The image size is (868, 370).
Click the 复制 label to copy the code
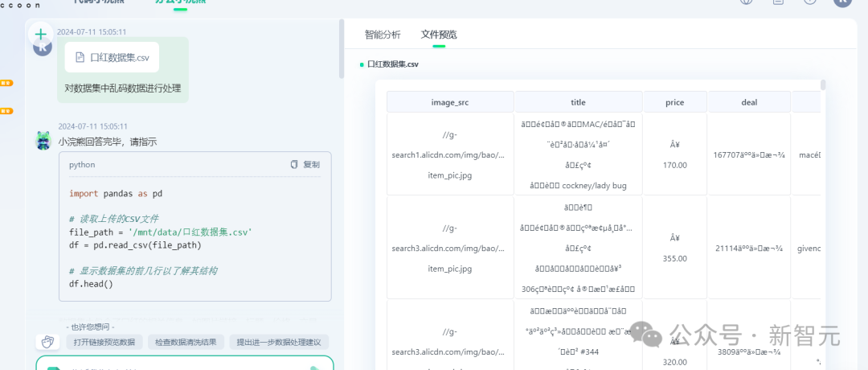[x=311, y=165]
